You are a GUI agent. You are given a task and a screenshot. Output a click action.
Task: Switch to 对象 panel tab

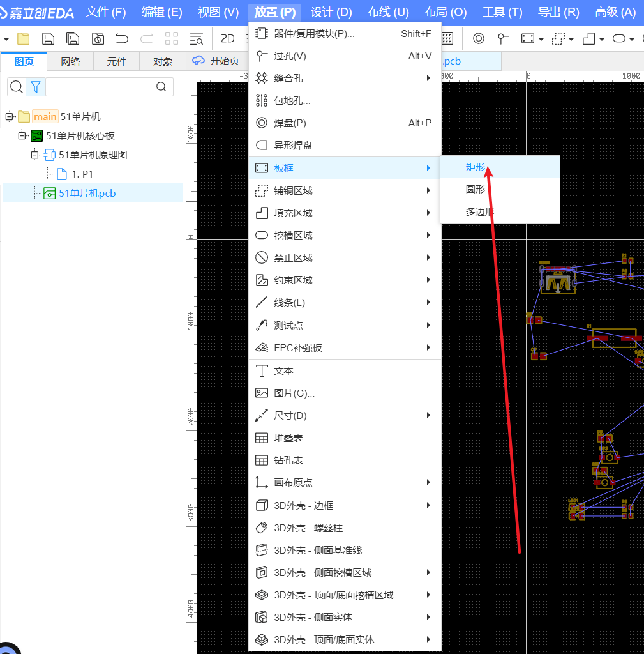(163, 62)
